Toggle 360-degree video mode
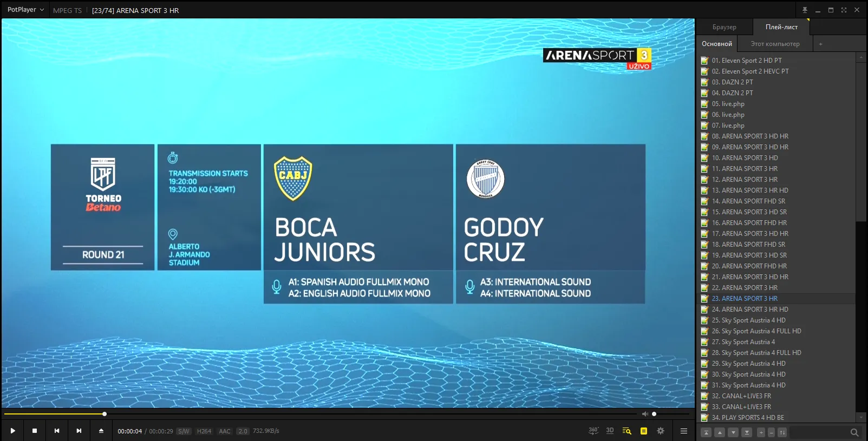Image resolution: width=868 pixels, height=441 pixels. pos(593,431)
